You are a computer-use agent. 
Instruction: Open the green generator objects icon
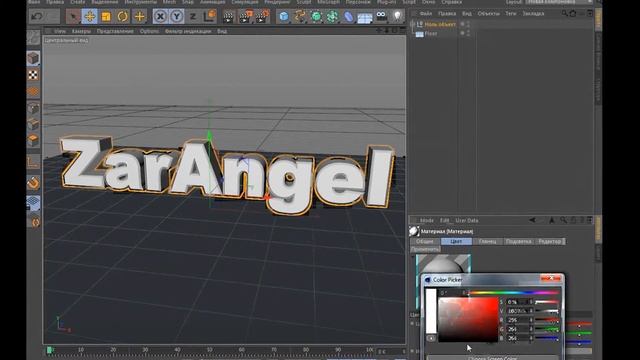(316, 17)
